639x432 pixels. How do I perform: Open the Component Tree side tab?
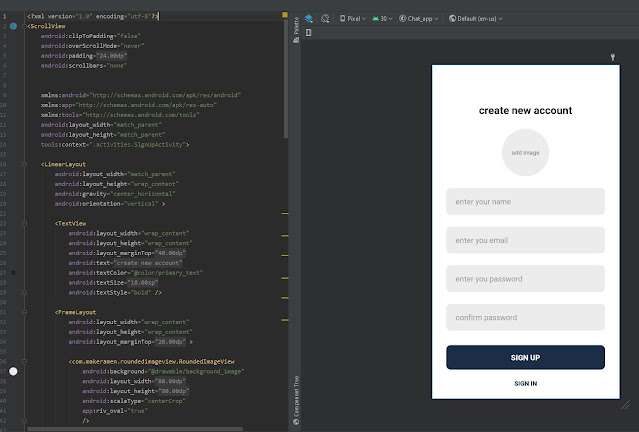pyautogui.click(x=296, y=400)
